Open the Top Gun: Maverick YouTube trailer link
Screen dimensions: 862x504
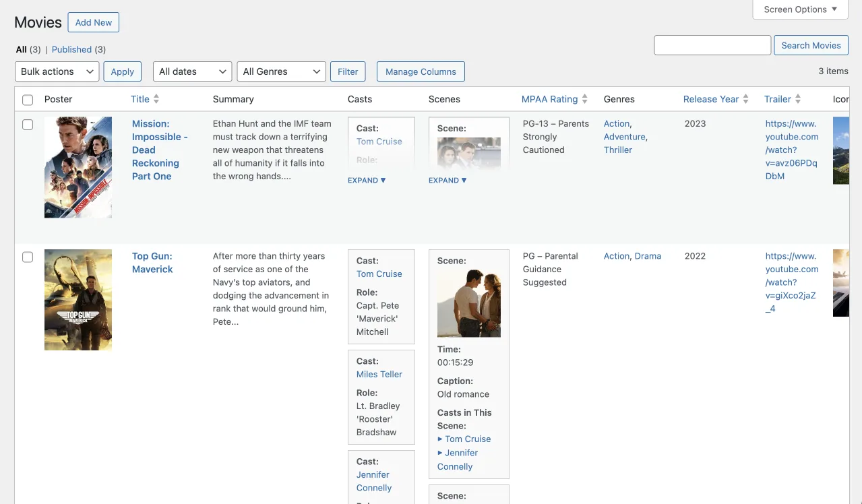tap(792, 282)
